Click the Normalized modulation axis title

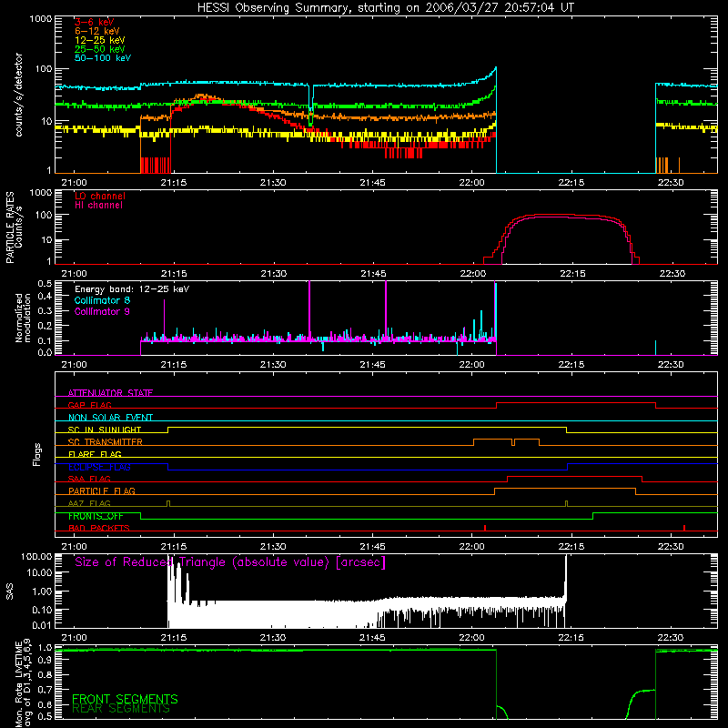tap(23, 318)
